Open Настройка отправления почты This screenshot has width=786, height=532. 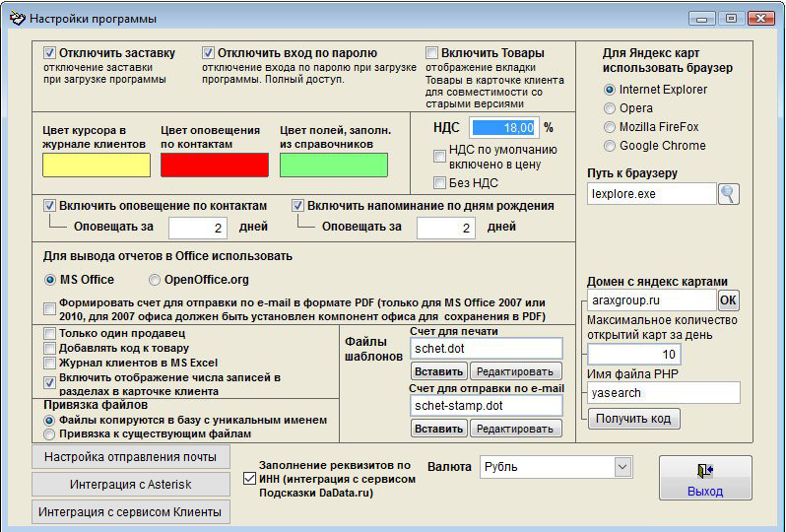coord(131,457)
